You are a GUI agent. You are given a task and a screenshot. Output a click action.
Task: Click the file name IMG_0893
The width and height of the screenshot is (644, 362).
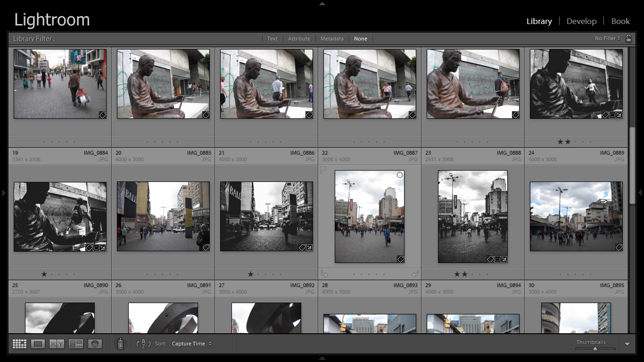tap(405, 285)
